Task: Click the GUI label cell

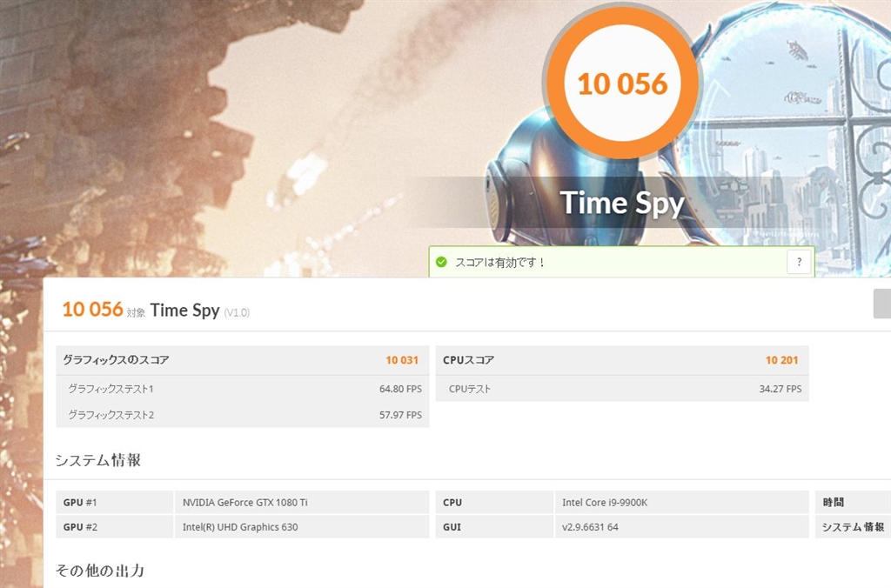Action: click(x=494, y=526)
